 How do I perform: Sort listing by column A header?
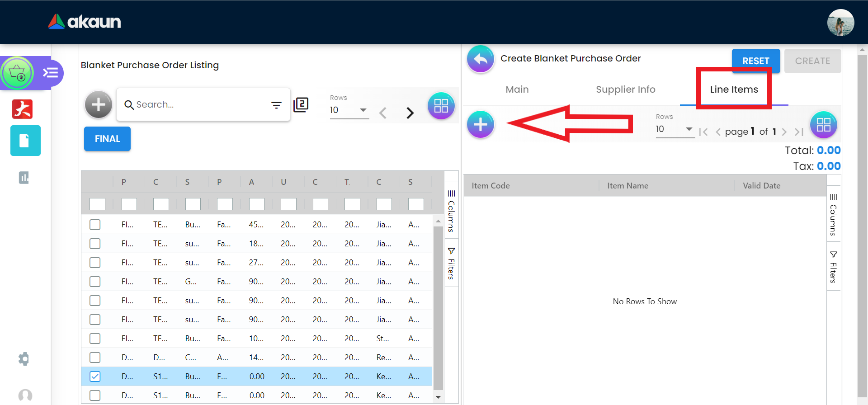click(x=251, y=182)
